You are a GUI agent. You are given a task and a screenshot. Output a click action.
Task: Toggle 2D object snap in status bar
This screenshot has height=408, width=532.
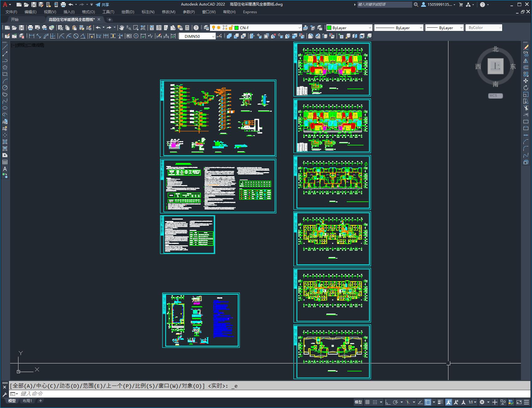point(428,402)
